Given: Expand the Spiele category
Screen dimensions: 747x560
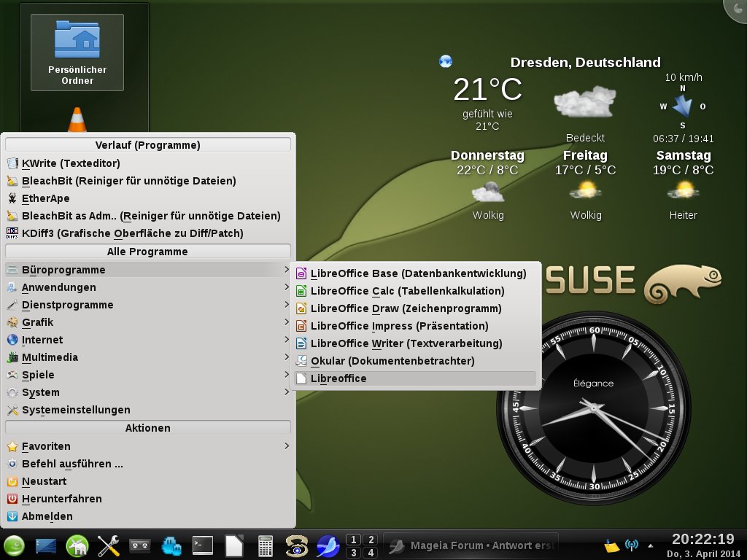Looking at the screenshot, I should click(147, 375).
